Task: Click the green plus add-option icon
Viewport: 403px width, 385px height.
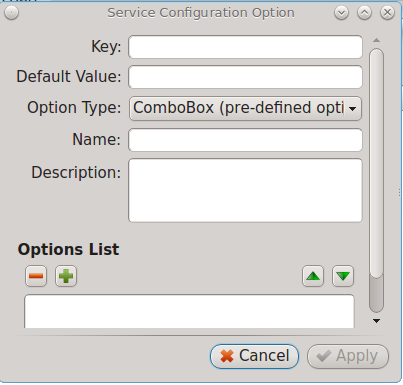Action: pyautogui.click(x=66, y=276)
